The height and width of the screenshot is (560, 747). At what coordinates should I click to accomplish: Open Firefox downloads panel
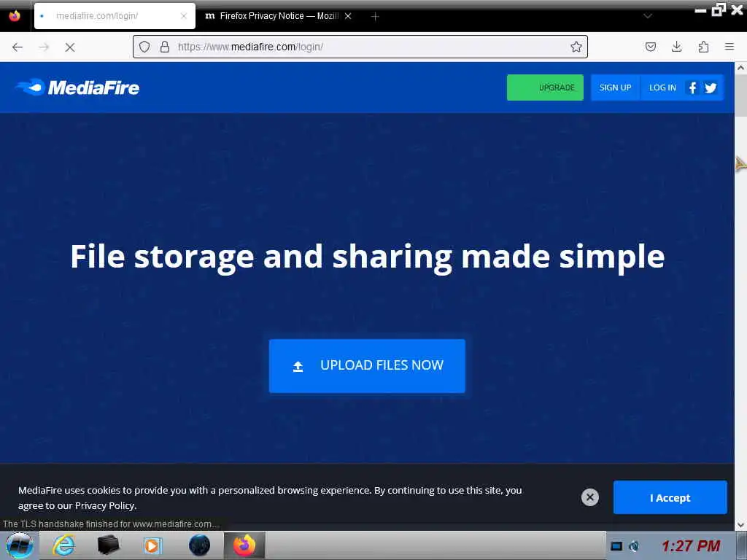click(676, 47)
